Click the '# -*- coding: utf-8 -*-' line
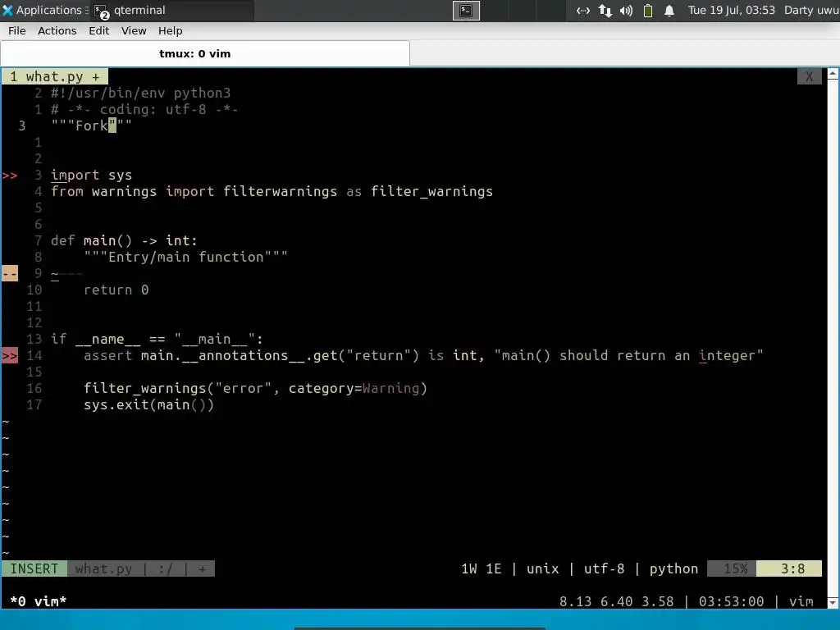 [x=144, y=109]
